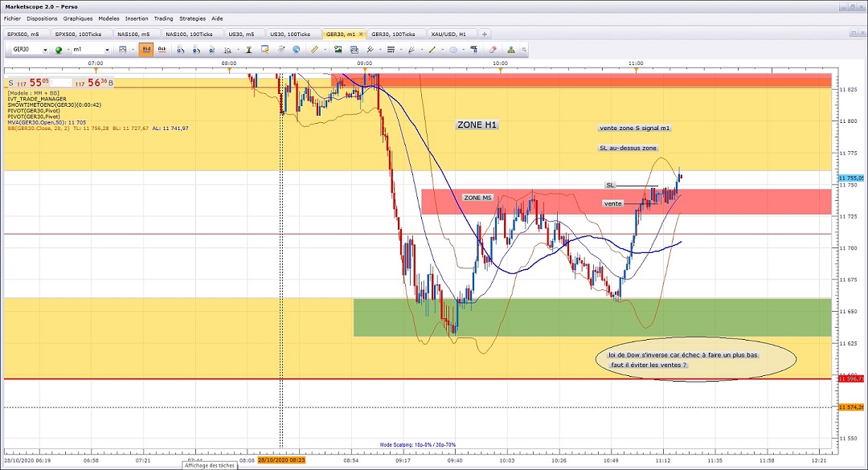Open the Modeles menu
The image size is (868, 470).
tap(108, 18)
